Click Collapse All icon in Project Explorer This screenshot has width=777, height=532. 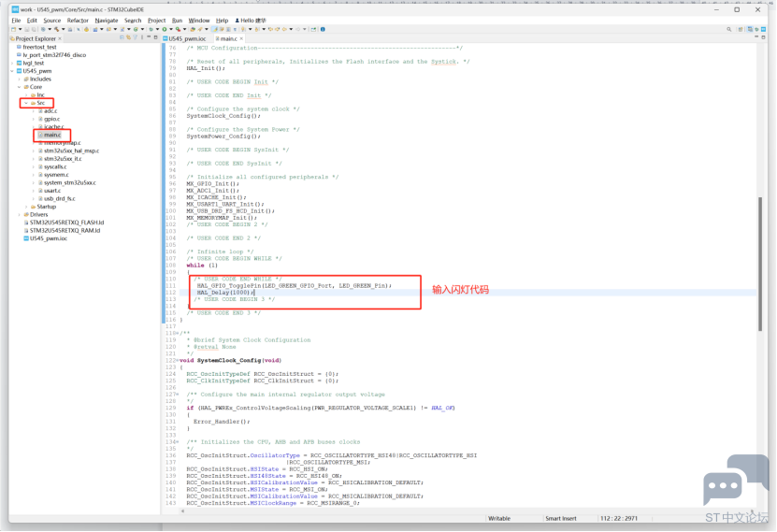tap(122, 37)
